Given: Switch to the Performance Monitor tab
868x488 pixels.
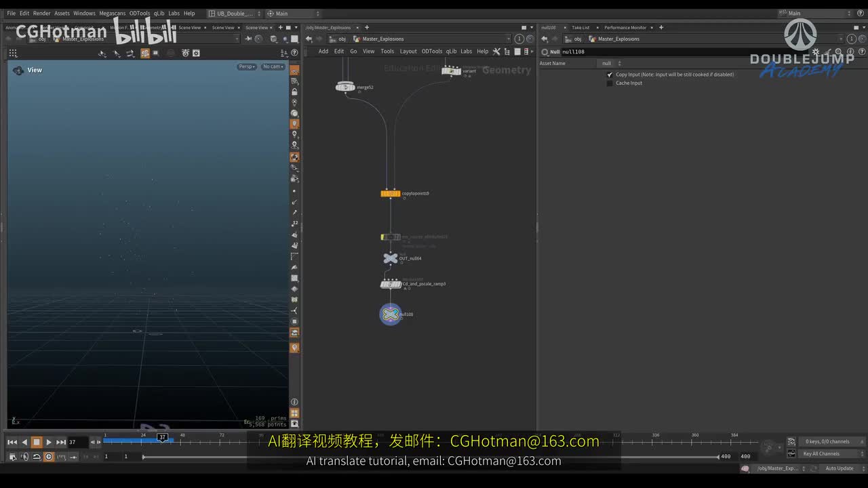Looking at the screenshot, I should (x=625, y=28).
